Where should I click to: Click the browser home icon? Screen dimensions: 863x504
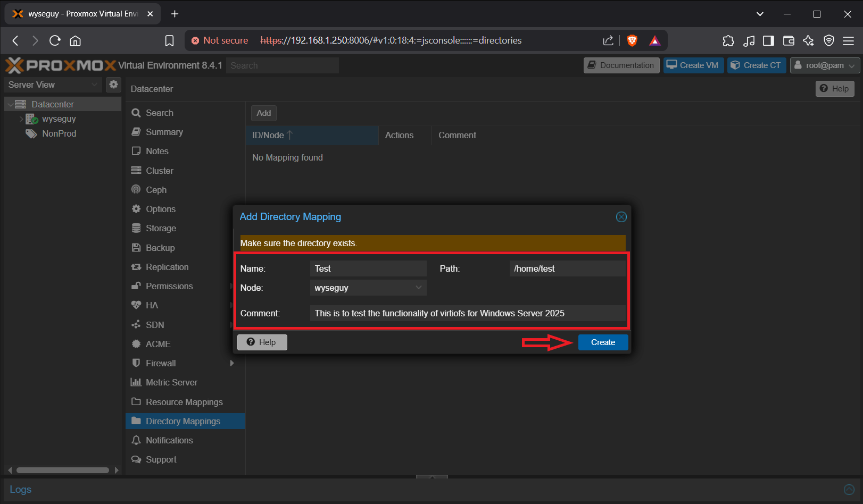click(x=76, y=40)
